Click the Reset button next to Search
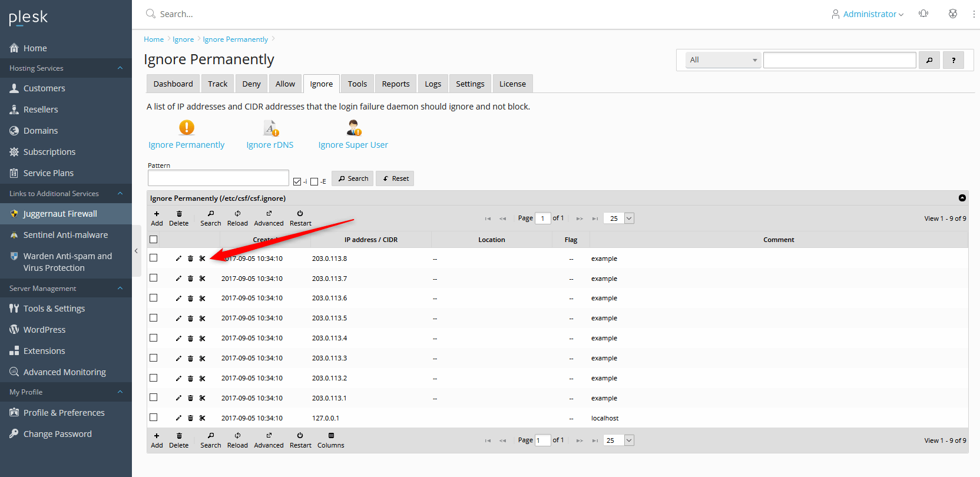The height and width of the screenshot is (477, 980). click(395, 178)
